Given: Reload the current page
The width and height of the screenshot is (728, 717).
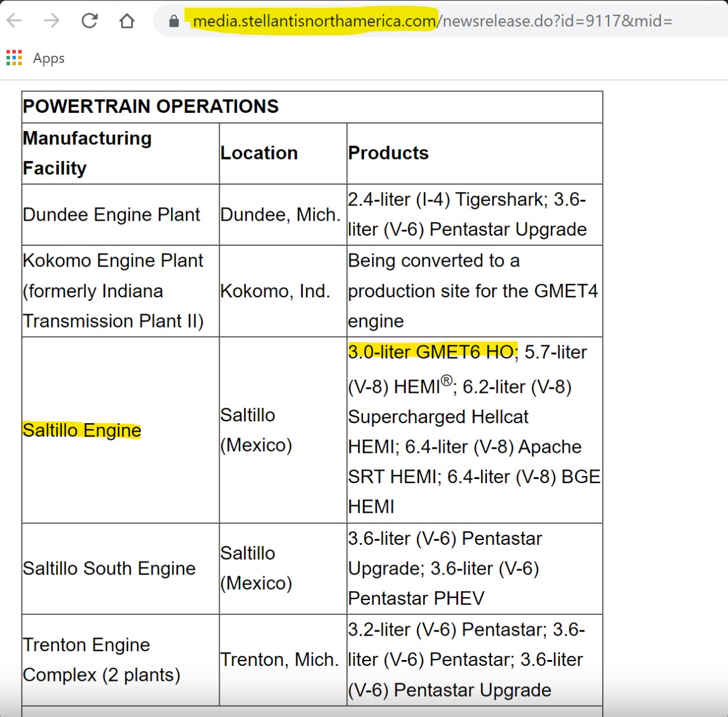Looking at the screenshot, I should pos(90,20).
